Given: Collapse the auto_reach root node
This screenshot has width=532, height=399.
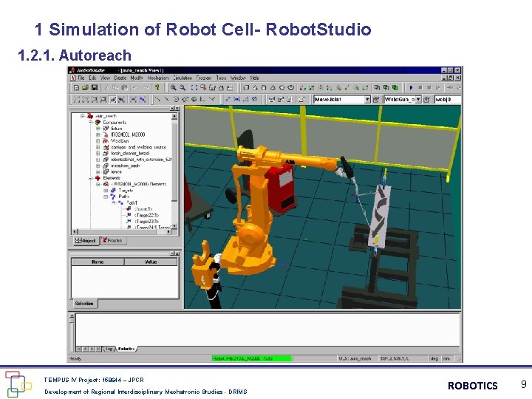Looking at the screenshot, I should [x=83, y=116].
